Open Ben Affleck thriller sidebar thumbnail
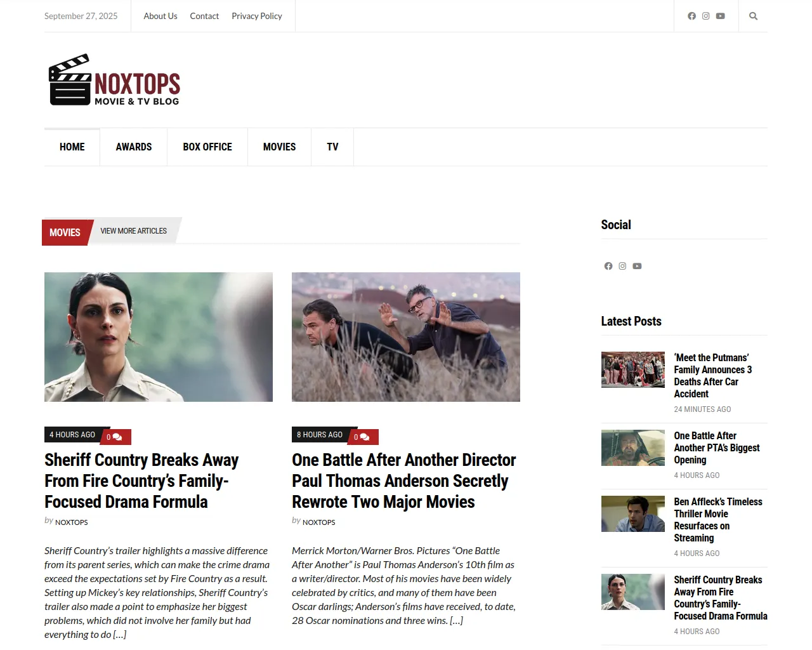The height and width of the screenshot is (650, 812). pos(633,514)
